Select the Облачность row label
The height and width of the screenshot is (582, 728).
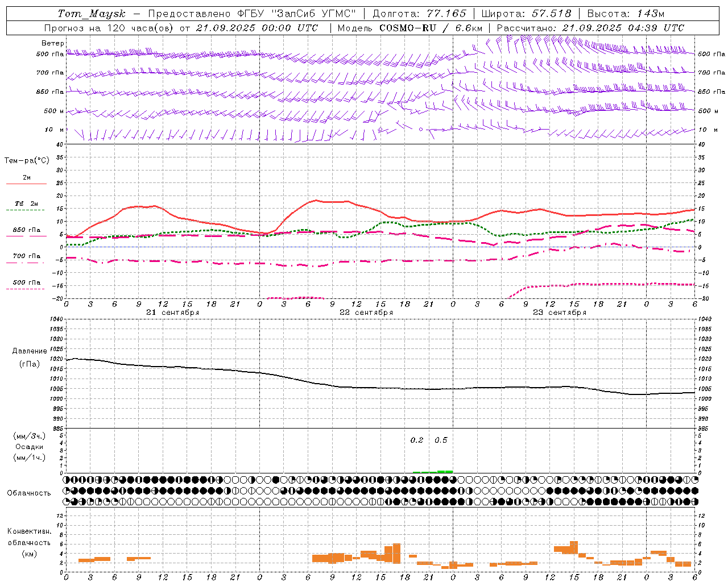pyautogui.click(x=29, y=493)
